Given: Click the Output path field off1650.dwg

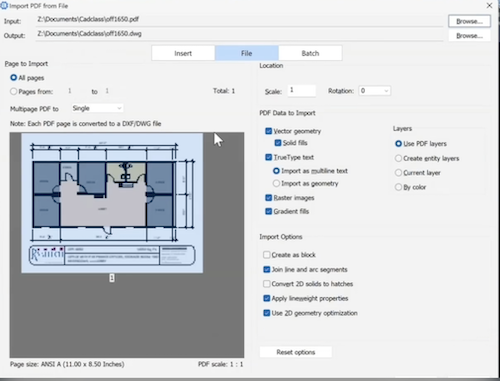Looking at the screenshot, I should [x=239, y=34].
